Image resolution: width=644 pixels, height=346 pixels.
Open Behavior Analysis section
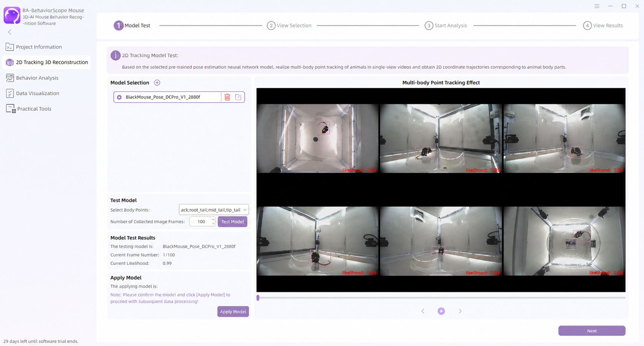point(37,78)
